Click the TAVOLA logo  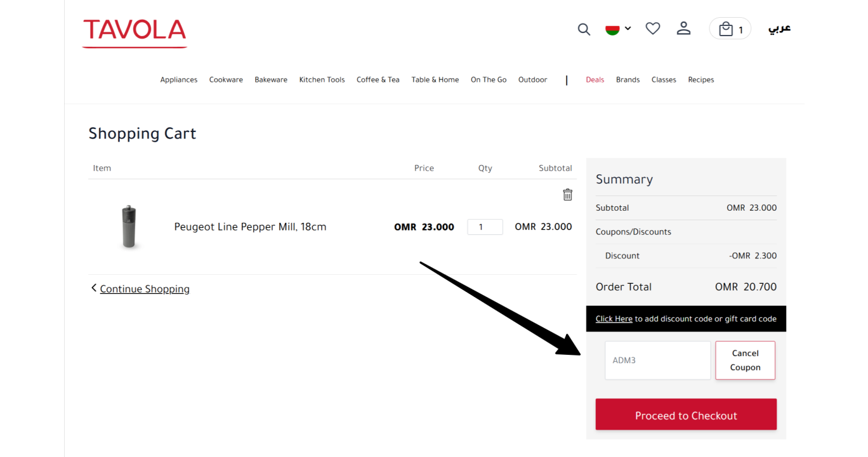click(135, 33)
